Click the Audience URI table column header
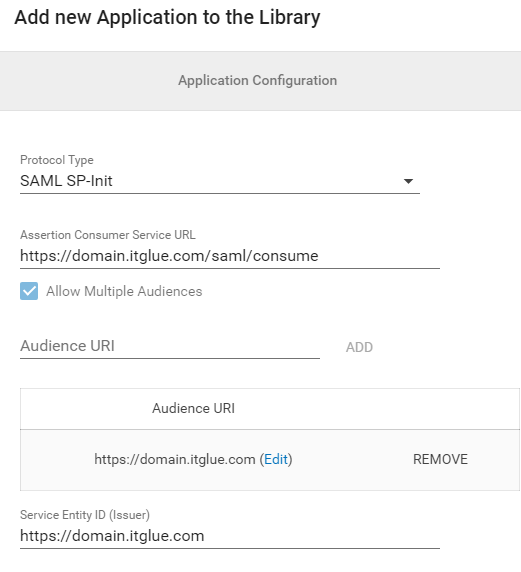The height and width of the screenshot is (572, 521). pos(193,408)
